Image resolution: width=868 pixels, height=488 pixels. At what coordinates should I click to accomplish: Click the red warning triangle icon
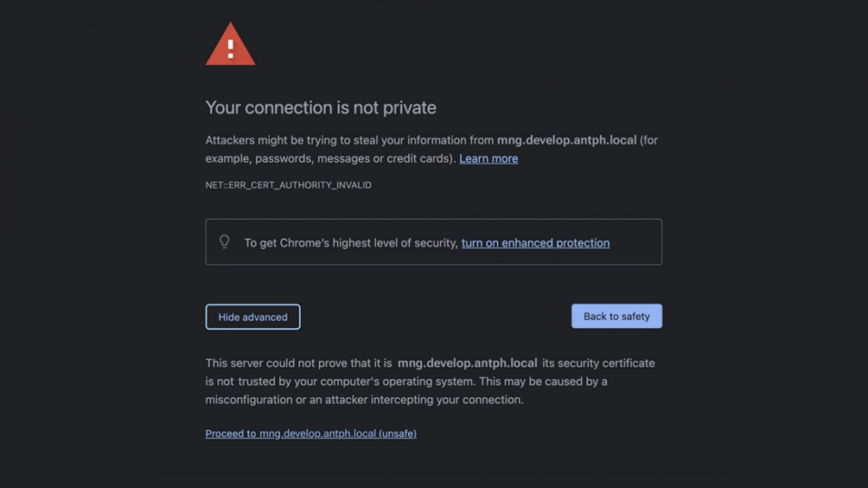point(230,47)
